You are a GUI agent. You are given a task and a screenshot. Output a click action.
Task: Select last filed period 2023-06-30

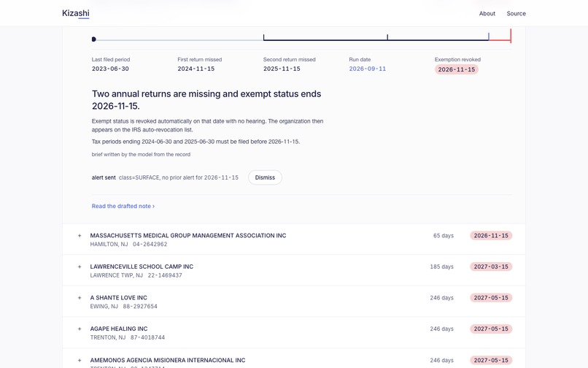(x=110, y=69)
